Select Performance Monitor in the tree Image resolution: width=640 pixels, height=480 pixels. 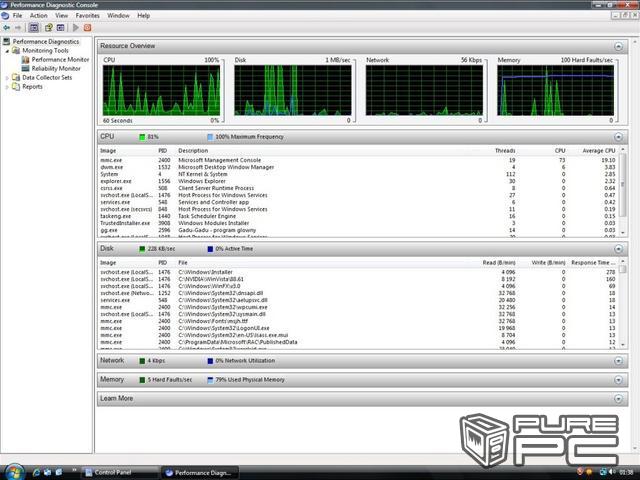click(x=60, y=59)
